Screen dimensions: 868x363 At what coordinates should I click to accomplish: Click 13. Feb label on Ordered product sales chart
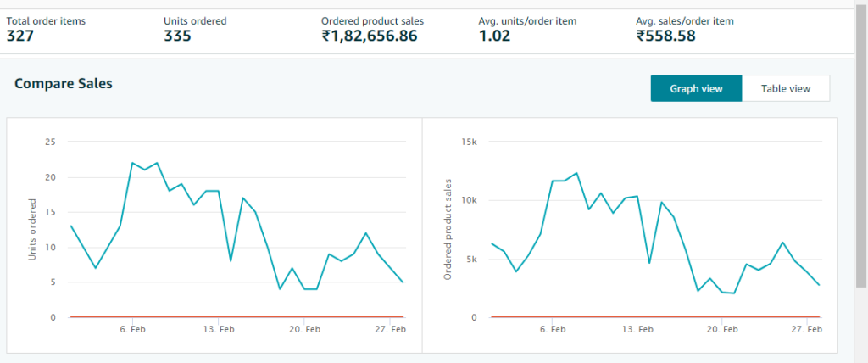point(636,330)
